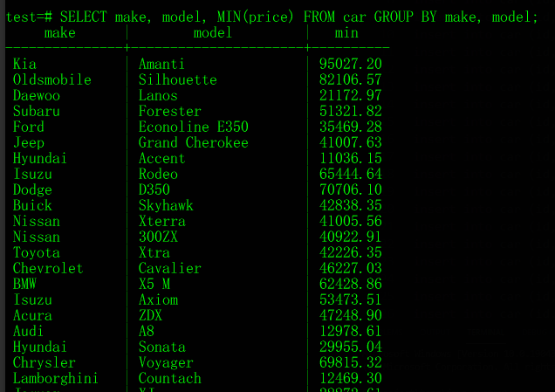Screen dimensions: 555x392
Task: Click the price 70706.10
Action: [x=351, y=189]
